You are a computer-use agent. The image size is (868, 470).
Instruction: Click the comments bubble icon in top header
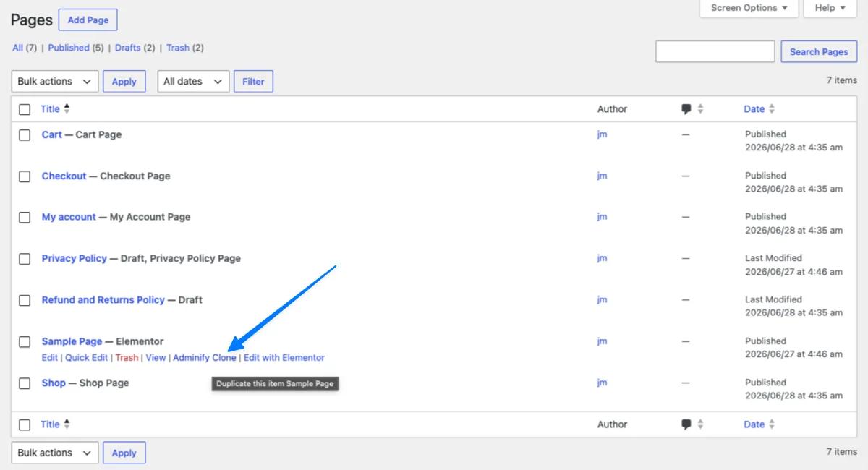(x=686, y=109)
